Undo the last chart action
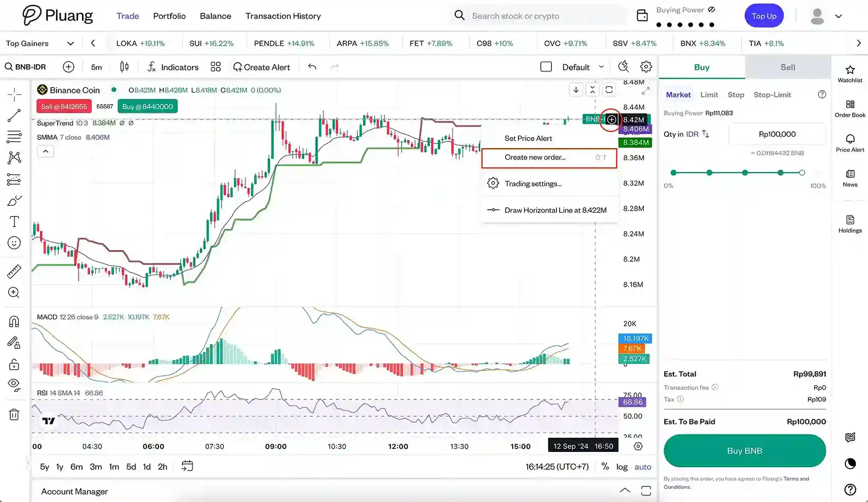 (312, 67)
